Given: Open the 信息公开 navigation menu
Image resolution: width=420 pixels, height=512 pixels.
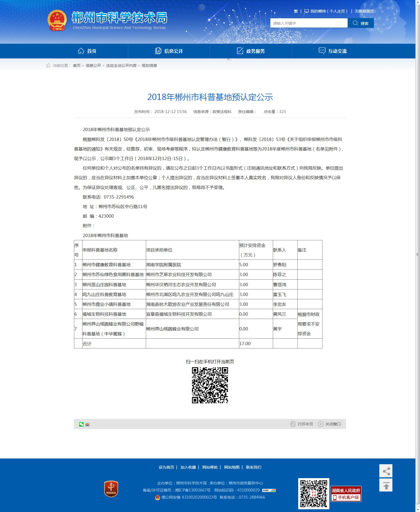Looking at the screenshot, I should pos(169,51).
